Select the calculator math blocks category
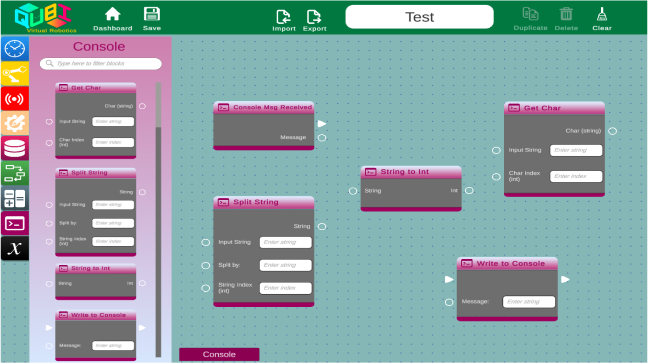Screen dimensions: 648x363 point(15,198)
